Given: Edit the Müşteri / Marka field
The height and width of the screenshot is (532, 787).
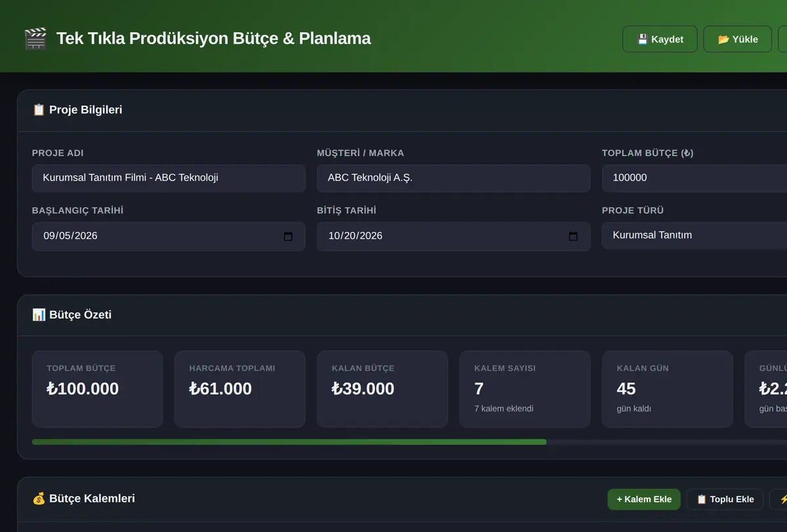Looking at the screenshot, I should [454, 178].
